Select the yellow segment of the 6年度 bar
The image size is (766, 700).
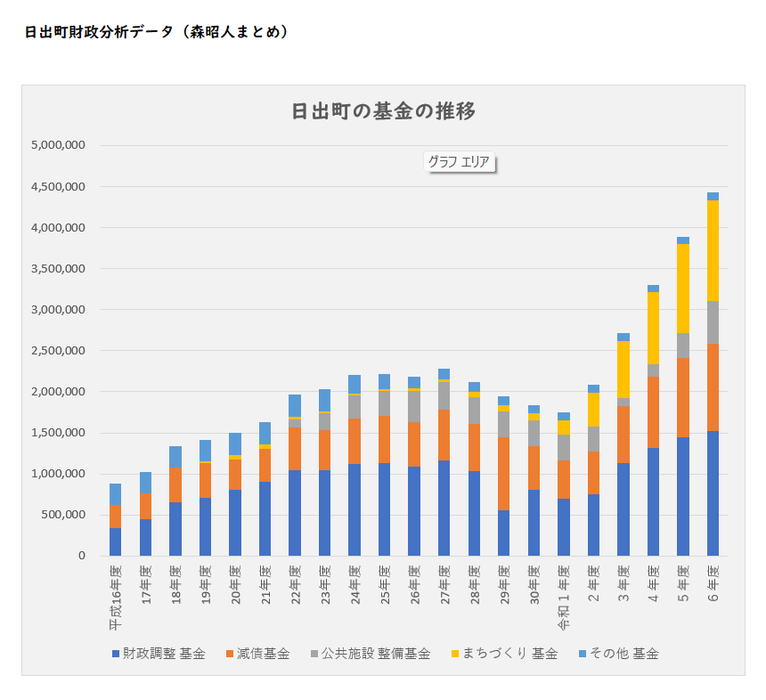[x=713, y=250]
